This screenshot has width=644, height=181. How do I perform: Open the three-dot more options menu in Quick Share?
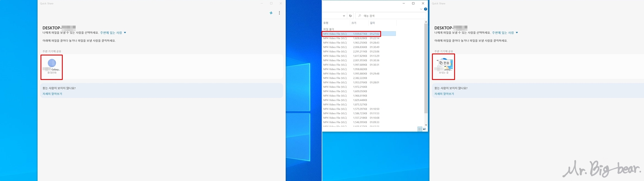point(279,13)
